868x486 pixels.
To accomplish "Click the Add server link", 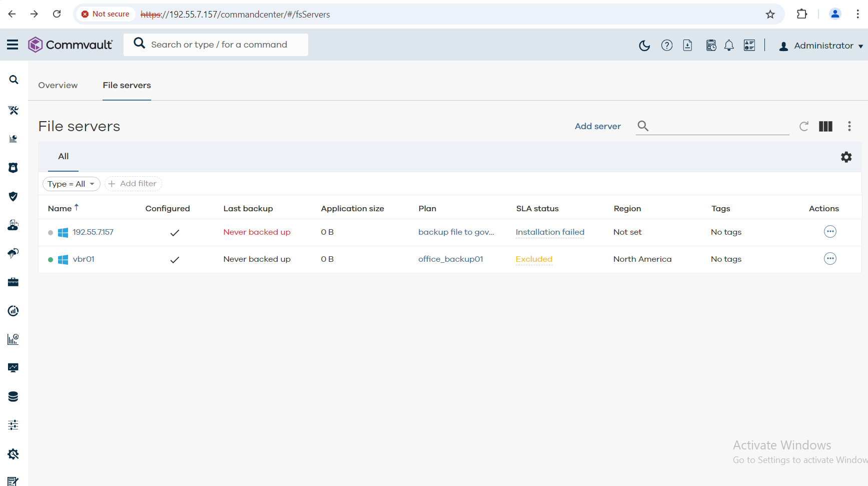I will [597, 126].
